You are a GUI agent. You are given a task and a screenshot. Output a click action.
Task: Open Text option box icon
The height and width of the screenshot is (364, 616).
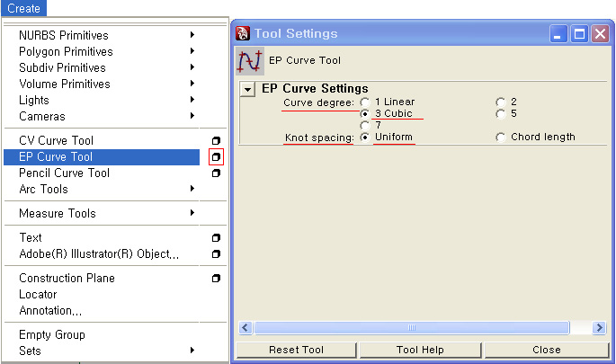pyautogui.click(x=216, y=237)
